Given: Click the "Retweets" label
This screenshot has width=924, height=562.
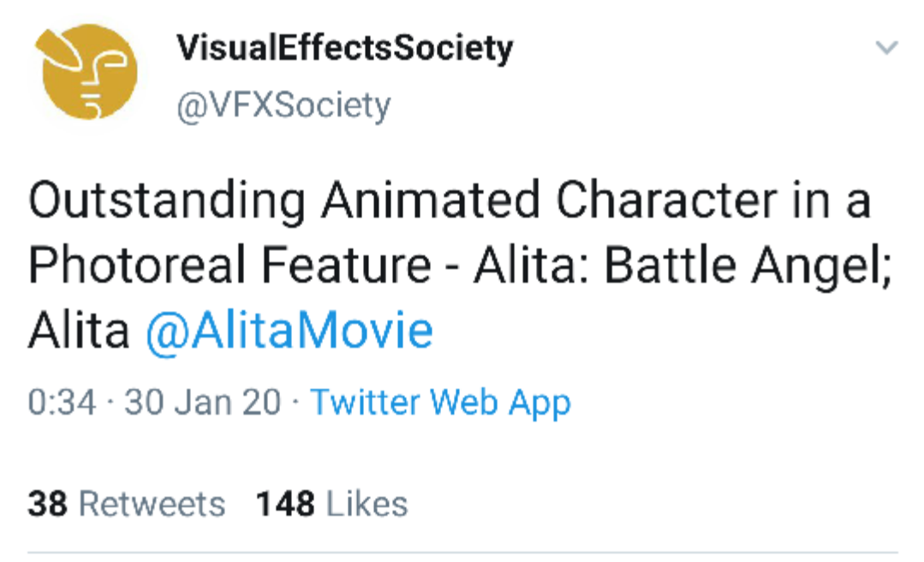Looking at the screenshot, I should click(x=152, y=504).
